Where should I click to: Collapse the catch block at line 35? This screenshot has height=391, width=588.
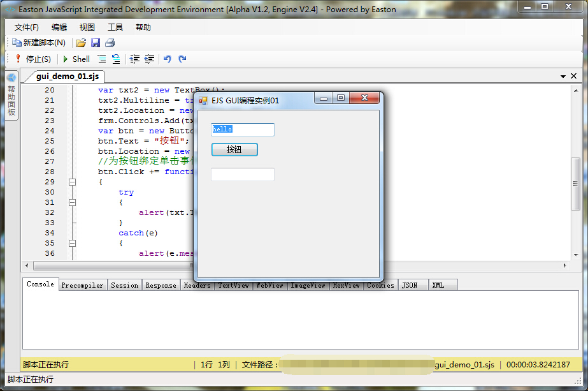tap(73, 244)
